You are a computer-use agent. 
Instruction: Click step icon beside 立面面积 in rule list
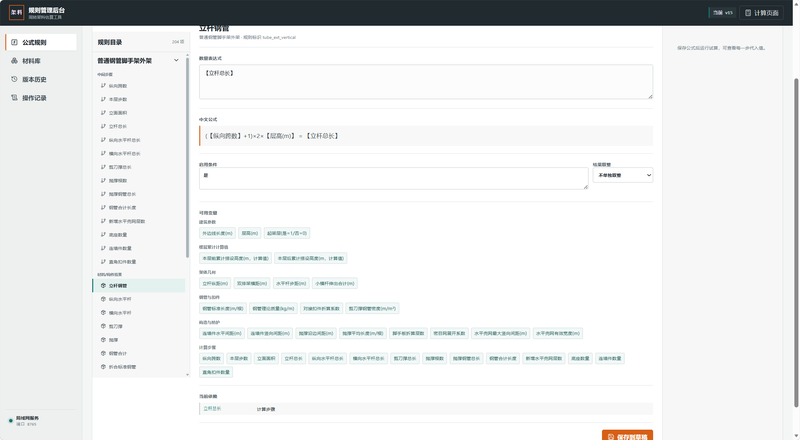click(104, 113)
